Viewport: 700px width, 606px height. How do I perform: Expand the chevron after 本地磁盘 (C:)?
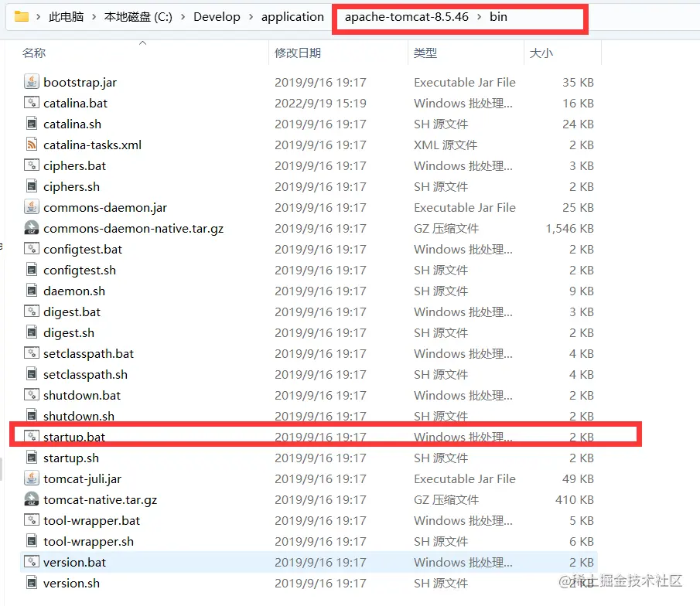(183, 17)
